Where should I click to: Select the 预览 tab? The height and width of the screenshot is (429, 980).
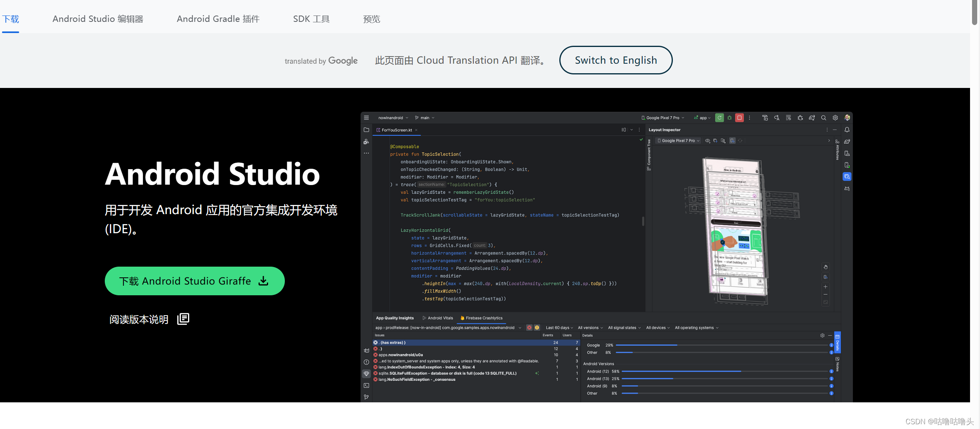coord(371,19)
